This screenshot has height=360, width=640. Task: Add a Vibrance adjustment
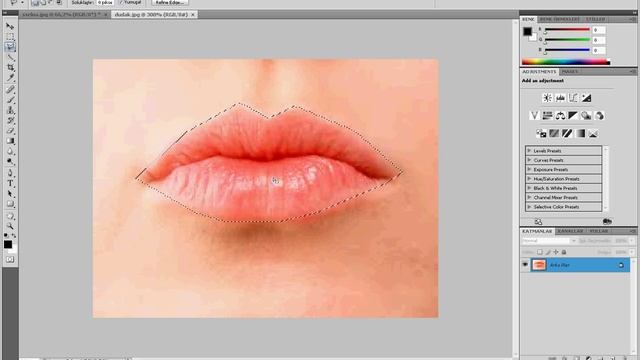(534, 116)
